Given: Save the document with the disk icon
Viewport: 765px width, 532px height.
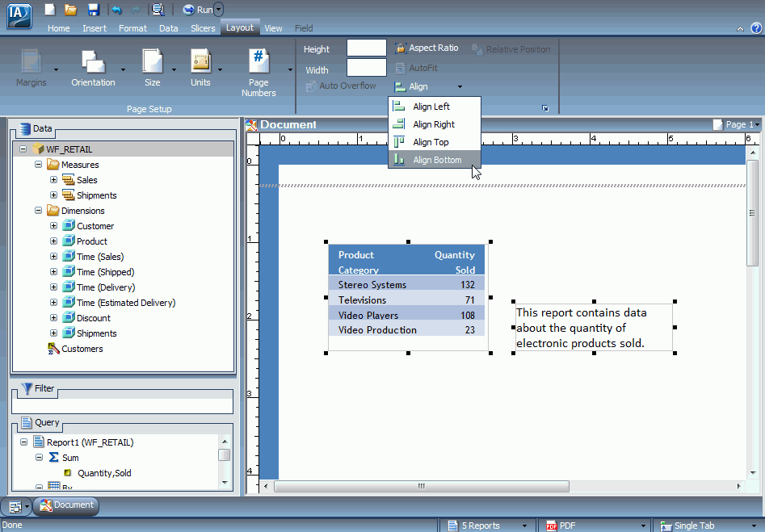Looking at the screenshot, I should pos(93,9).
